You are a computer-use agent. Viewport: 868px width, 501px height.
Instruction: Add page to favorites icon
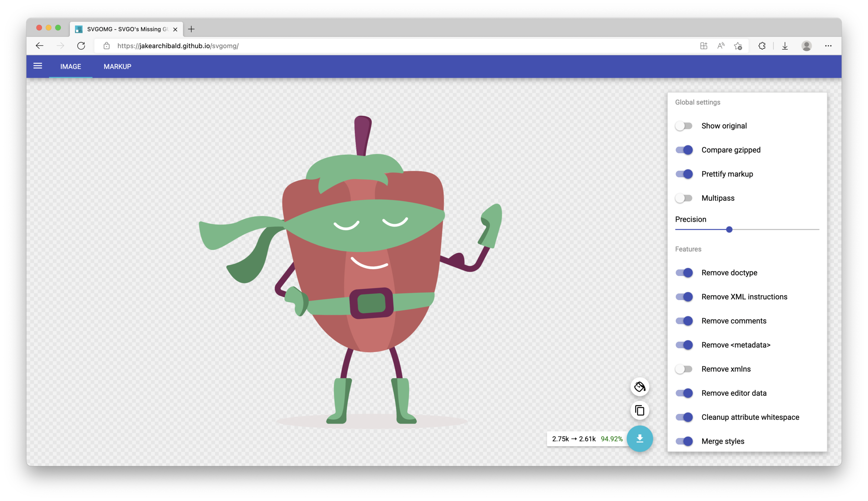pos(738,46)
